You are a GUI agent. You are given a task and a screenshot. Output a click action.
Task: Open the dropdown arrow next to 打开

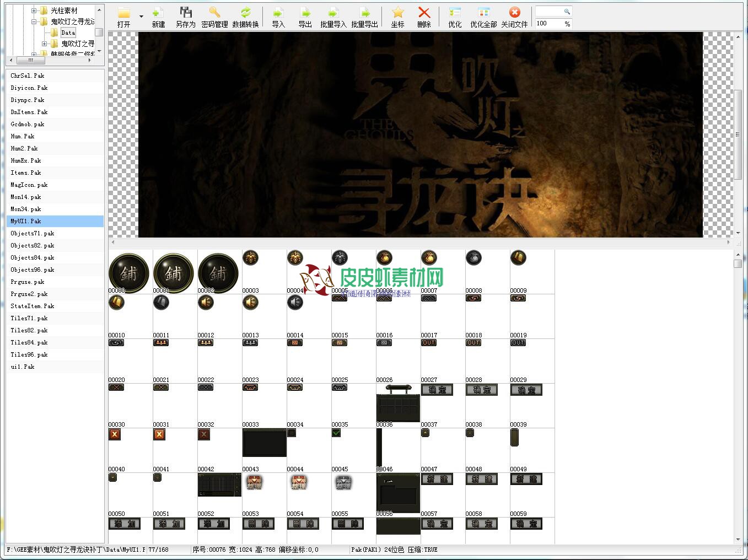coord(141,17)
